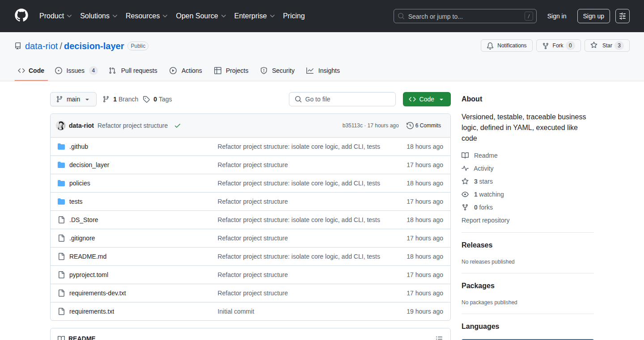Open the Open Source menu

tap(201, 16)
